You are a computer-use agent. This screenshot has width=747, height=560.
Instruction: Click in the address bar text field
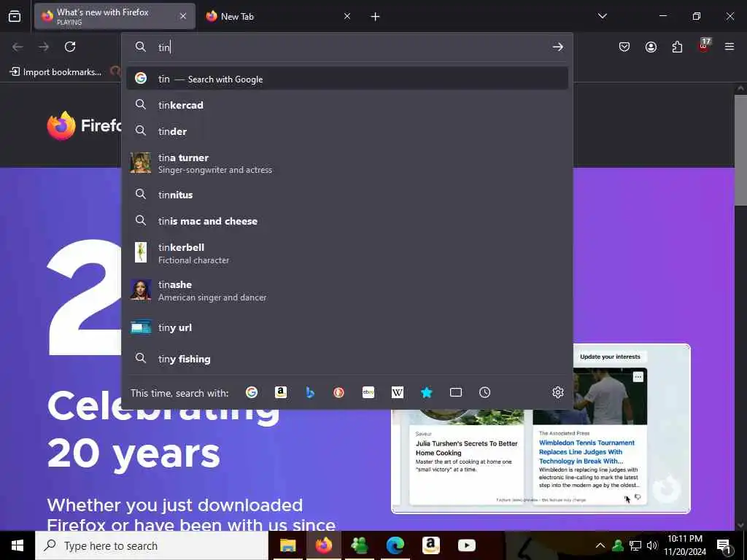pyautogui.click(x=352, y=47)
